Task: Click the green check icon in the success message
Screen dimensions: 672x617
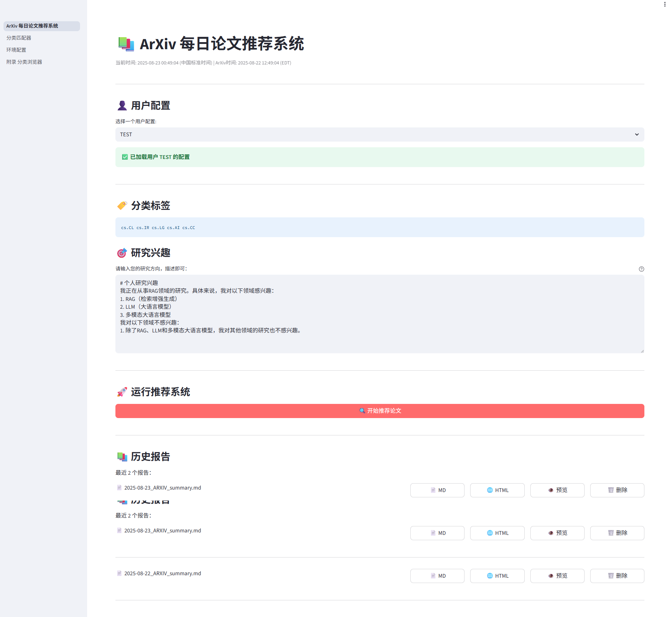Action: tap(125, 157)
